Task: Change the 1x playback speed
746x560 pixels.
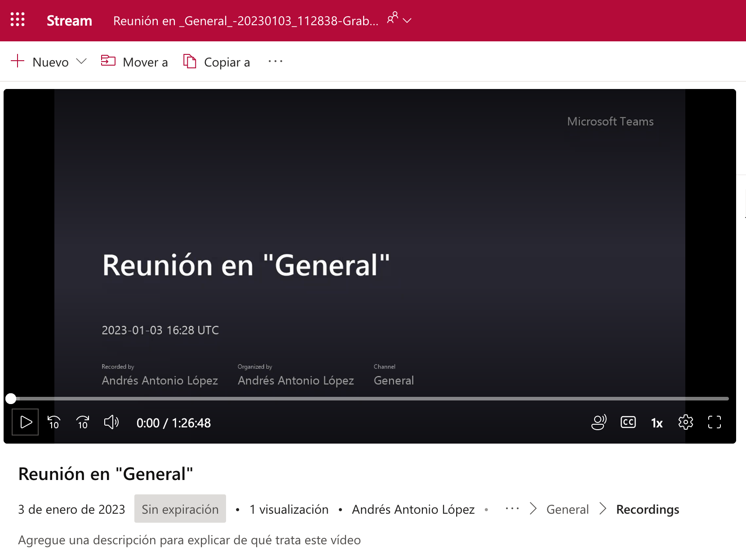Action: [x=657, y=423]
